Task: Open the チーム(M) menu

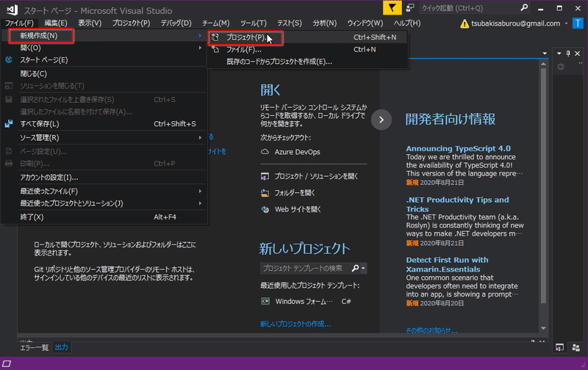Action: pyautogui.click(x=215, y=23)
